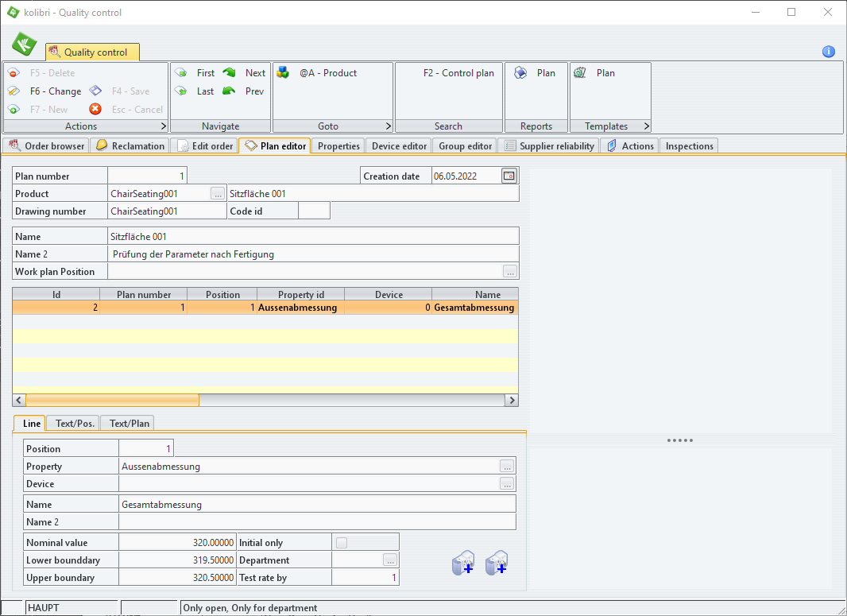Click the Property id column header
The image size is (847, 616).
[300, 295]
